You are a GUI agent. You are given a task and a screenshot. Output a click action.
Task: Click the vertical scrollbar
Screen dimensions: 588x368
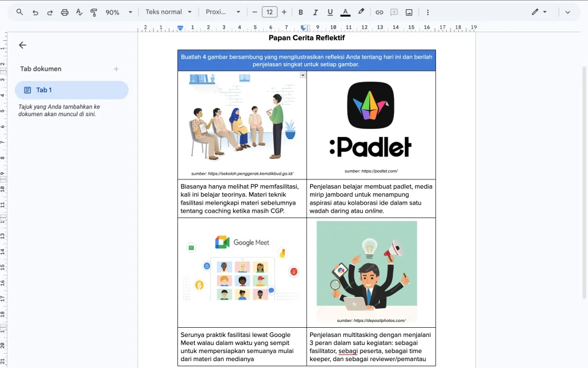(x=584, y=182)
